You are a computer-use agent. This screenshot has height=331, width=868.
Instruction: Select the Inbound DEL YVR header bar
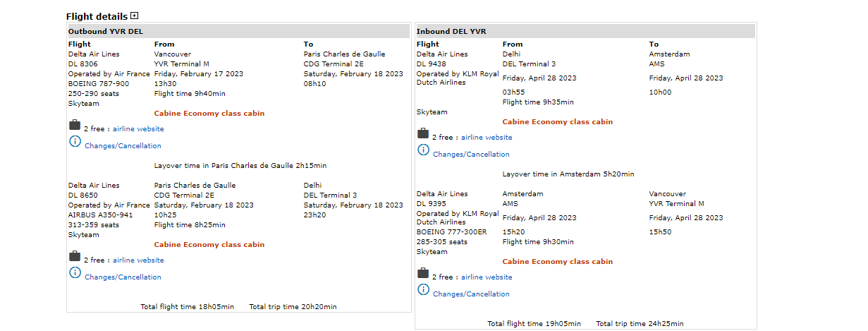[x=585, y=31]
